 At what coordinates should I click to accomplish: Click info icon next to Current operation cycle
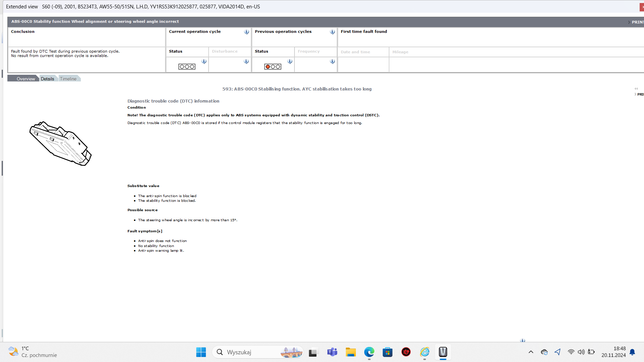[x=247, y=32]
